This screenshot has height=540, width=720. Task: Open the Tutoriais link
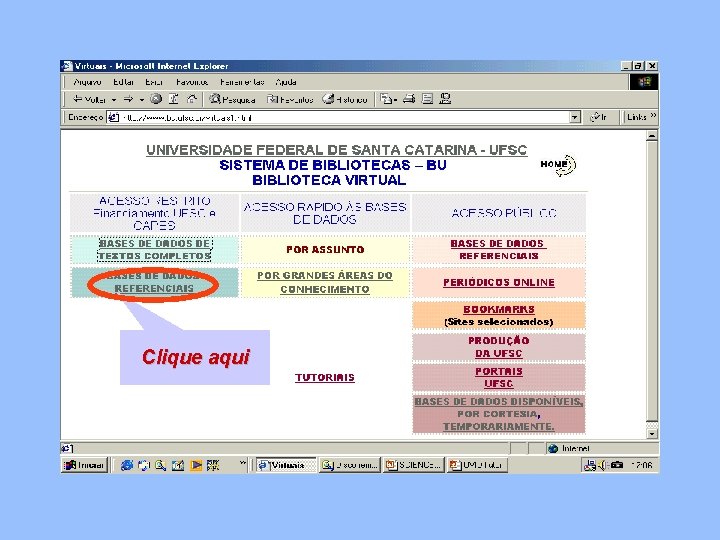coord(325,377)
